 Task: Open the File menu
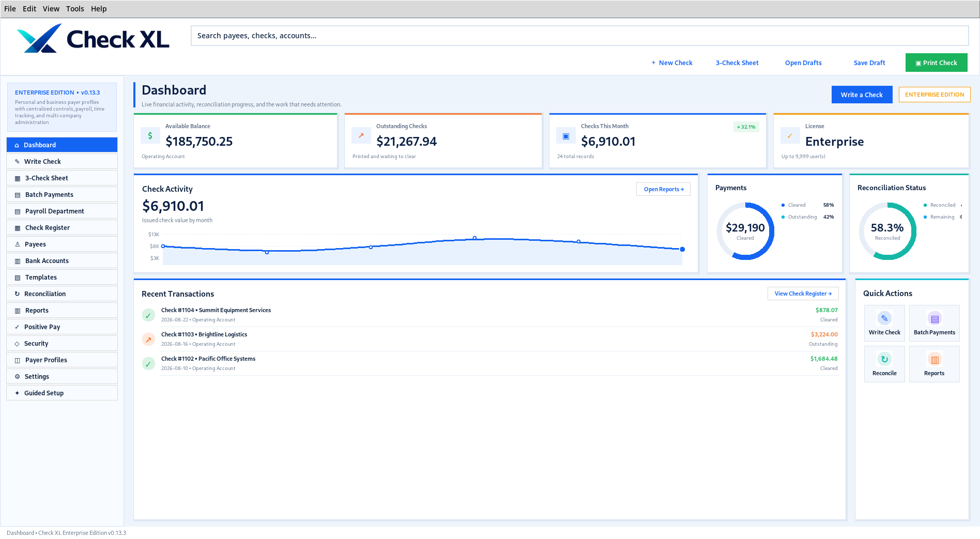pyautogui.click(x=10, y=9)
